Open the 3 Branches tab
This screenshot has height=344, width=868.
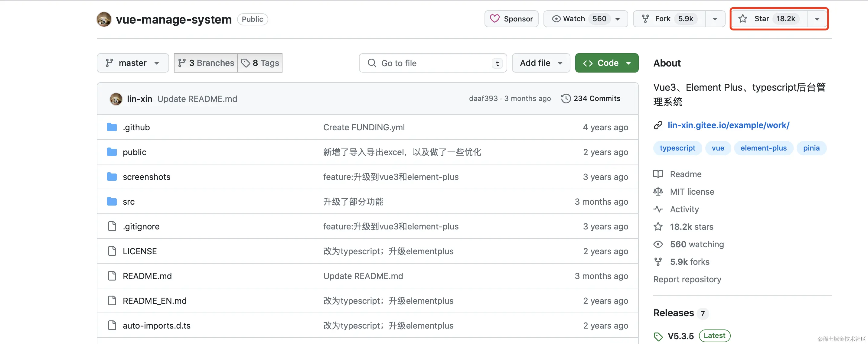(x=206, y=63)
